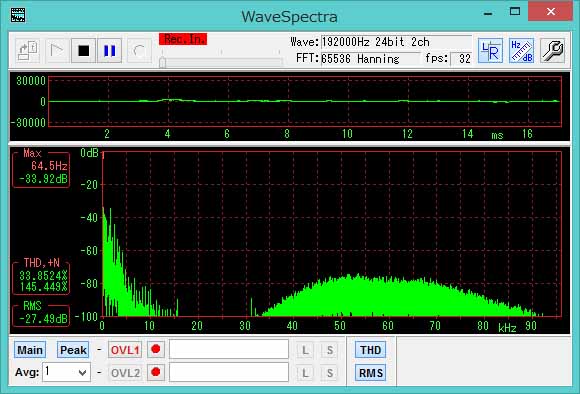
Task: Open the Avg count dropdown
Action: (x=67, y=372)
